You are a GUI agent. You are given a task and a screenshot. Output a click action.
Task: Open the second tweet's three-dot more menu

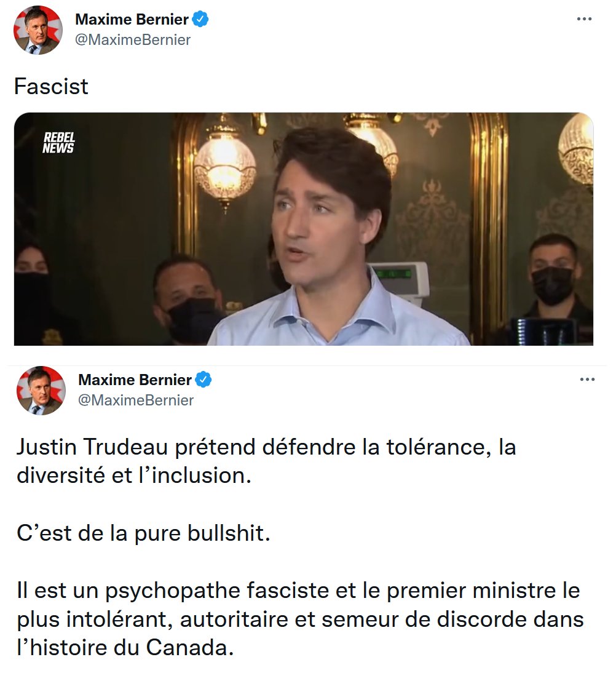click(587, 380)
